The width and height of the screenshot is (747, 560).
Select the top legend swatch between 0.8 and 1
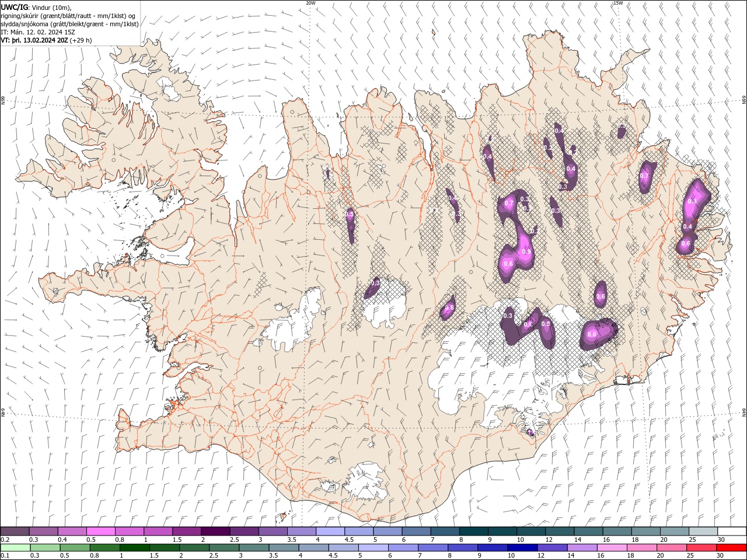tap(130, 531)
